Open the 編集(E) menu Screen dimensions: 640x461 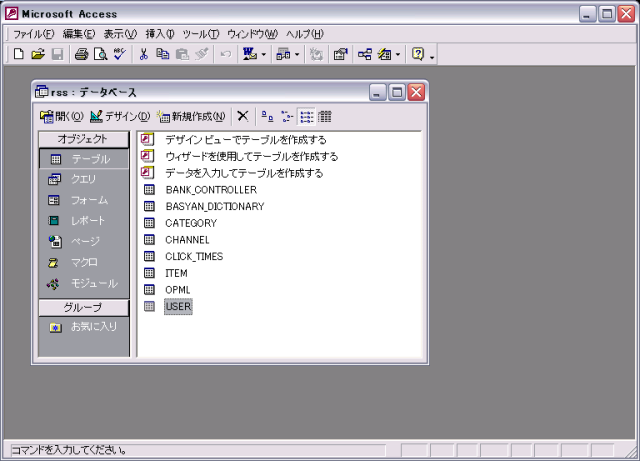tap(79, 34)
